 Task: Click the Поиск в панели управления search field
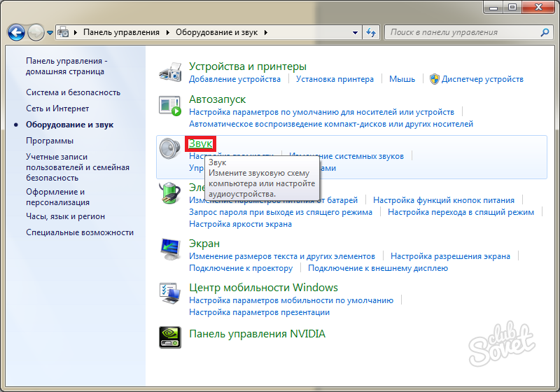coord(462,32)
